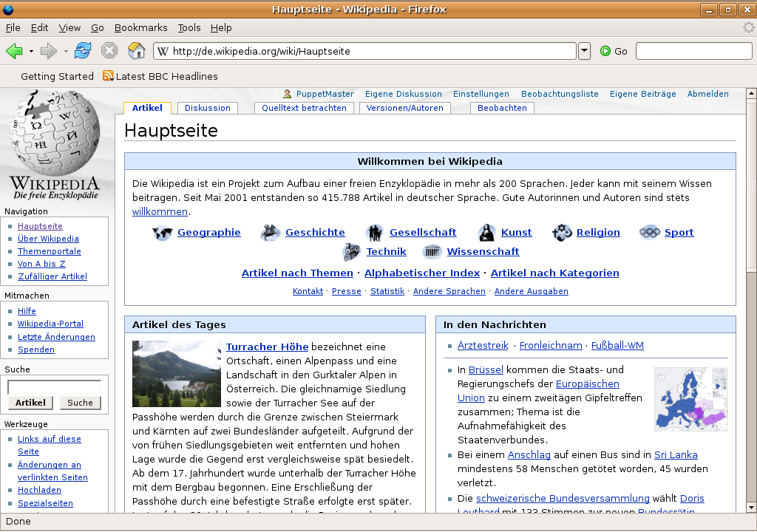Open the Sri Lanka link

pos(676,454)
